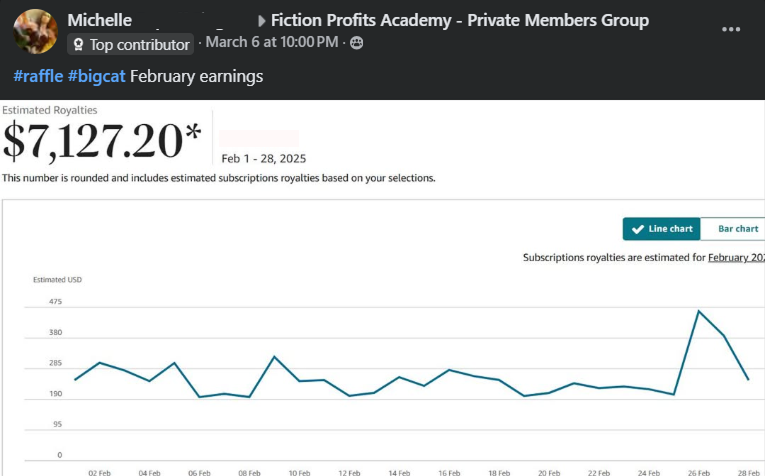The width and height of the screenshot is (765, 476).
Task: Open the Fiction Profits Academy group link
Action: tap(459, 20)
